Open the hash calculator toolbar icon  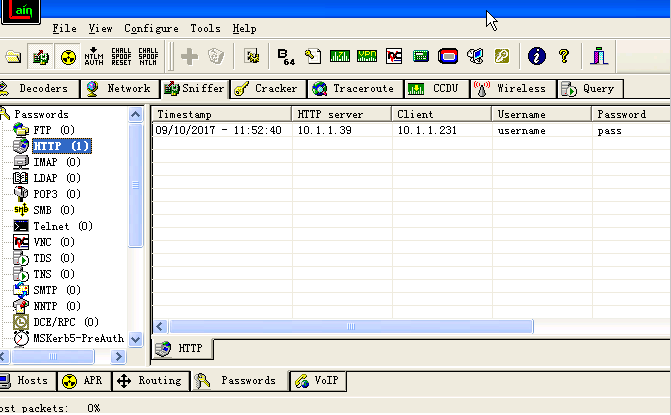(x=421, y=56)
